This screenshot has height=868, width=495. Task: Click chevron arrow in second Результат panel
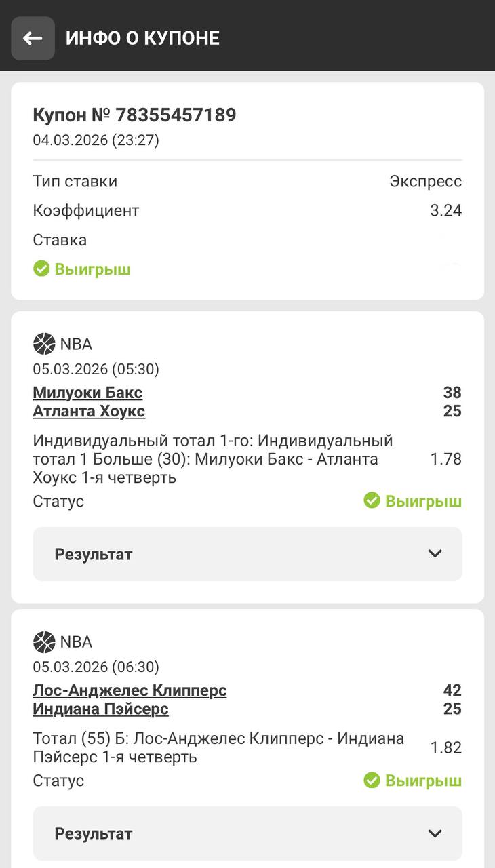coord(435,833)
